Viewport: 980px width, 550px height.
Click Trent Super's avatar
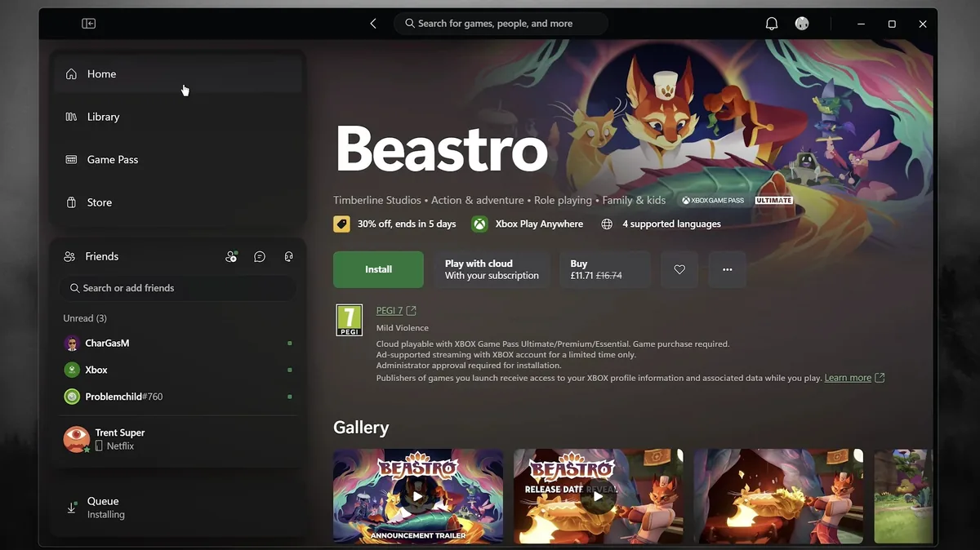coord(76,439)
